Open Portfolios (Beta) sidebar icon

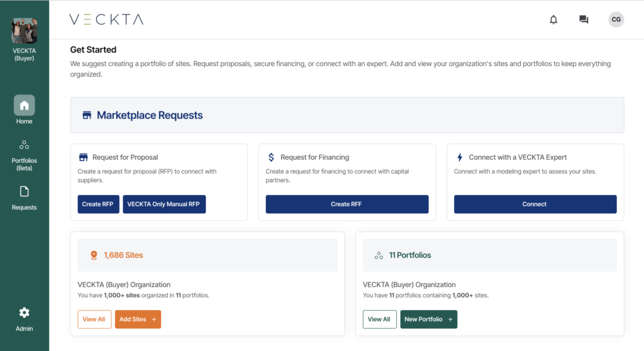tap(25, 145)
